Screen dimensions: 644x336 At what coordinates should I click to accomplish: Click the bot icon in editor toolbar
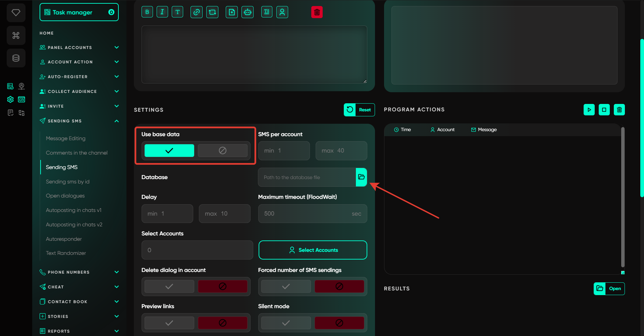click(248, 12)
